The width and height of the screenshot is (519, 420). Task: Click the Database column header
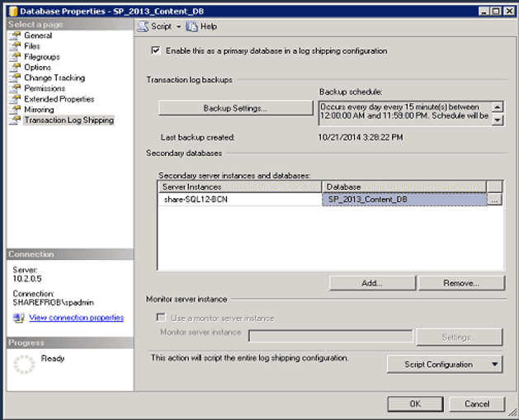[404, 187]
